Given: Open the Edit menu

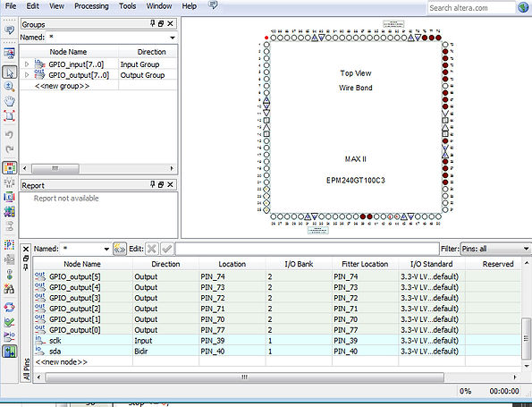Looking at the screenshot, I should point(32,6).
